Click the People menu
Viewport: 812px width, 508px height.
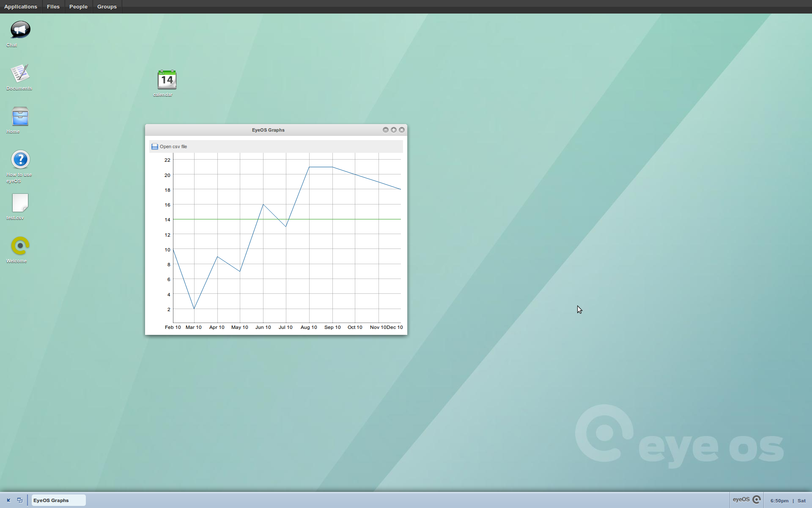pyautogui.click(x=78, y=6)
